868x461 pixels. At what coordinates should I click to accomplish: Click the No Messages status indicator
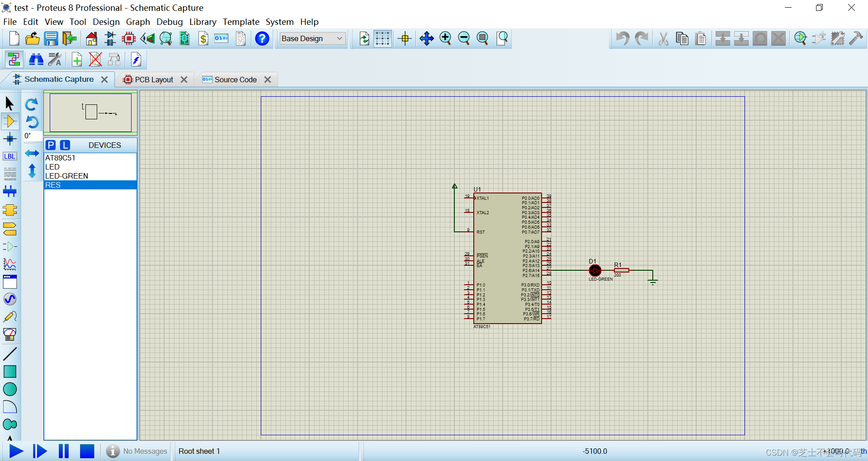point(137,451)
